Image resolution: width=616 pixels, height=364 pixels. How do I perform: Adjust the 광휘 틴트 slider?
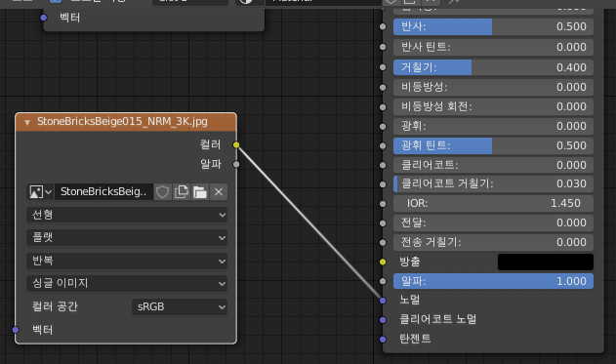[493, 145]
